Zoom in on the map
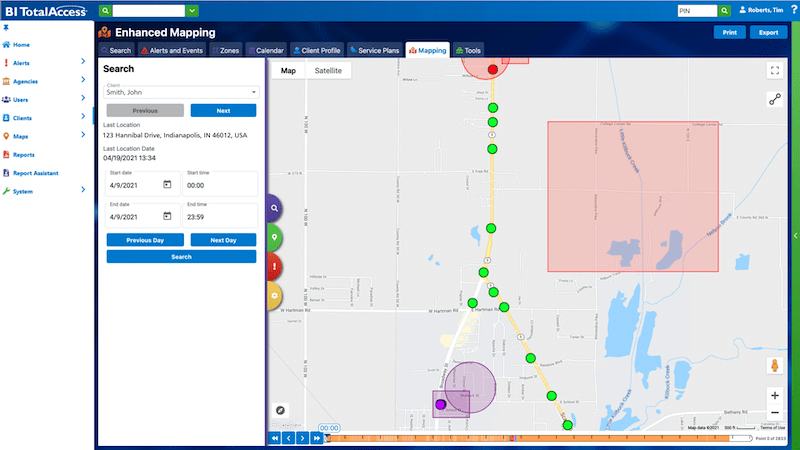Screen dimensions: 800x450 [774, 395]
